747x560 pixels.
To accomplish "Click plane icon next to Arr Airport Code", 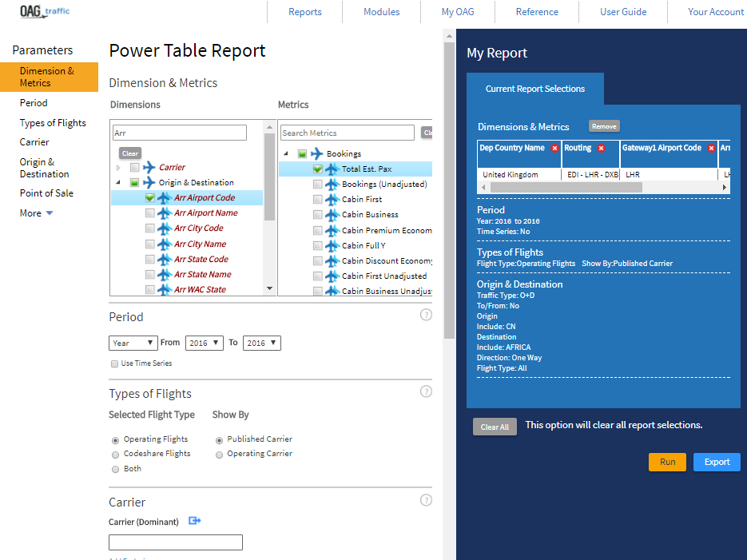I will click(x=165, y=197).
